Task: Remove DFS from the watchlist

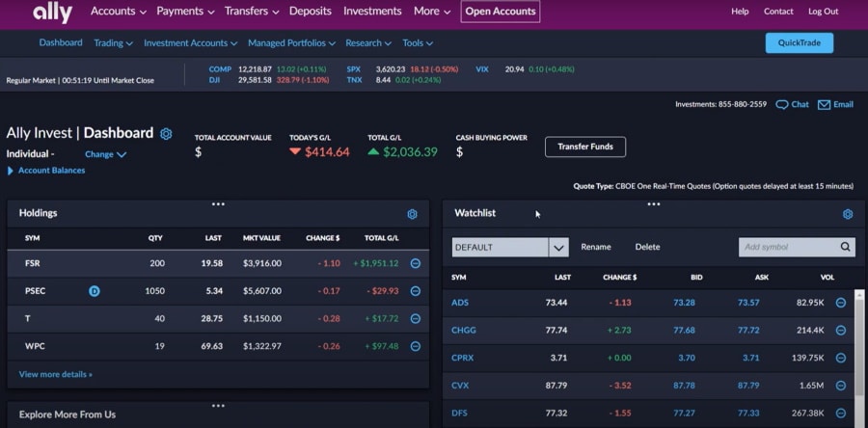Action: coord(840,414)
